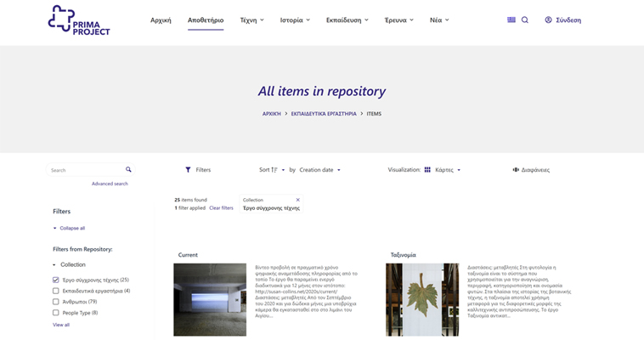The height and width of the screenshot is (340, 644).
Task: Expand the Νέα menu
Action: point(439,20)
